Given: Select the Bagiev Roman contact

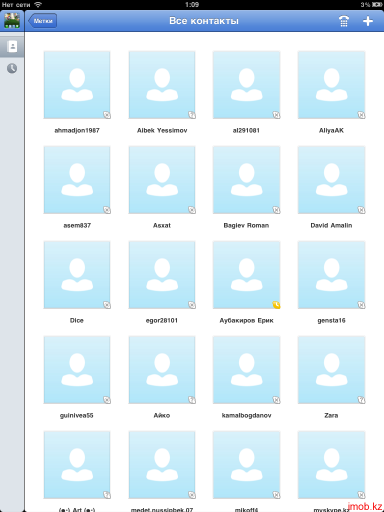Looking at the screenshot, I should click(246, 180).
